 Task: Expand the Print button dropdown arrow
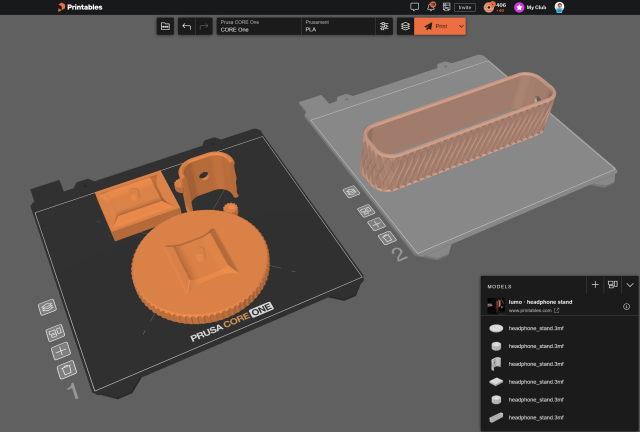coord(461,26)
